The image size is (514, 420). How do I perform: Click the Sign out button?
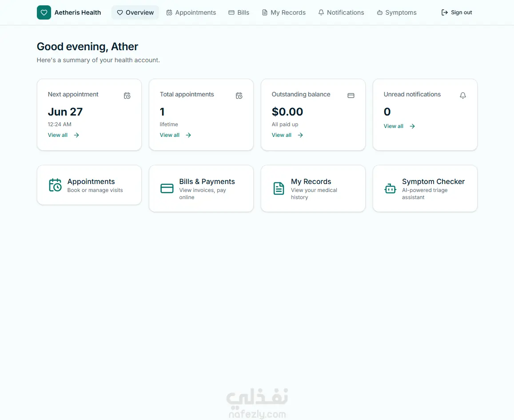tap(457, 12)
